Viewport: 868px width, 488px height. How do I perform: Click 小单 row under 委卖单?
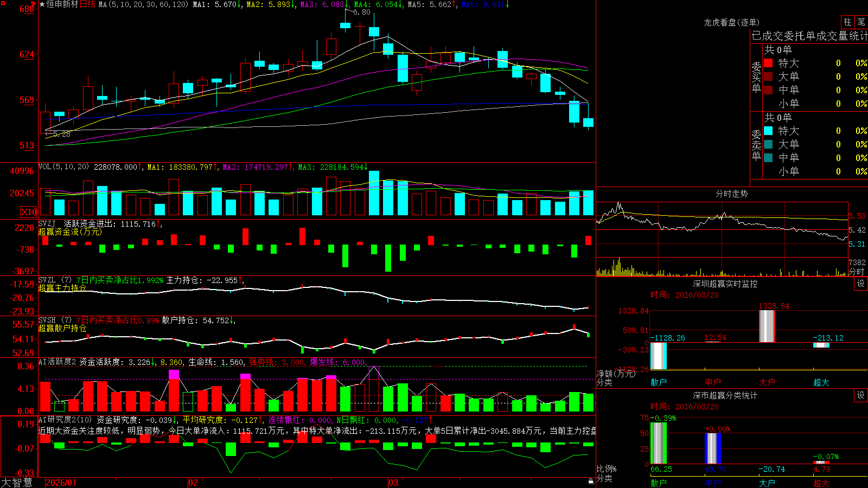click(815, 171)
